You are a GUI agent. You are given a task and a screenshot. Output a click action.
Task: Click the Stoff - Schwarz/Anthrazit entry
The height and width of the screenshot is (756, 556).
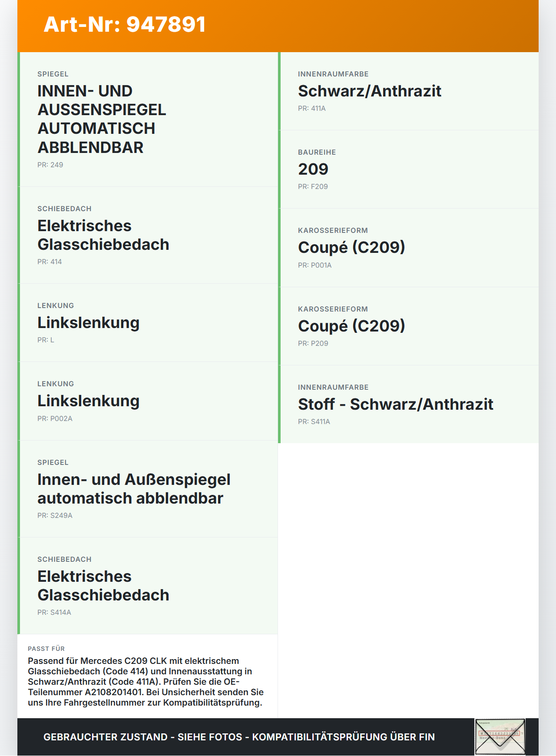click(408, 404)
